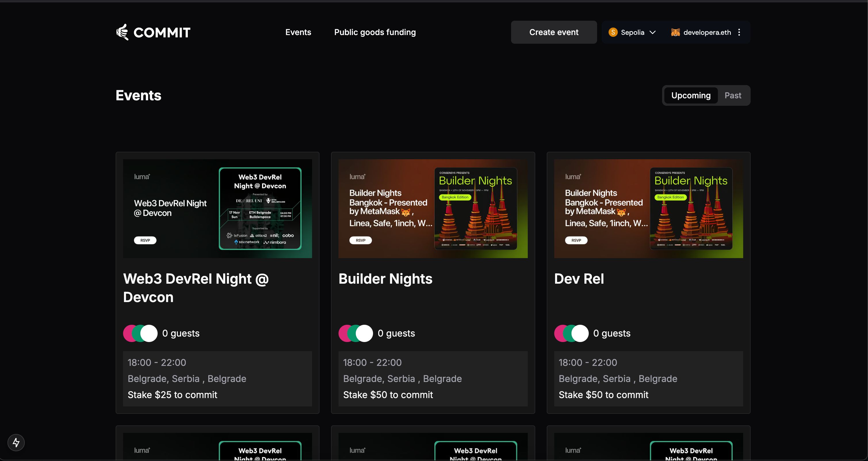Click luma logo on Dev Rel banner
Screen dimensions: 868x461
tap(573, 176)
